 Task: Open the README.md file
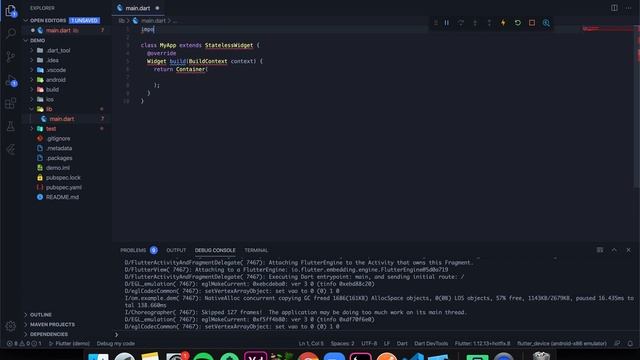[62, 197]
